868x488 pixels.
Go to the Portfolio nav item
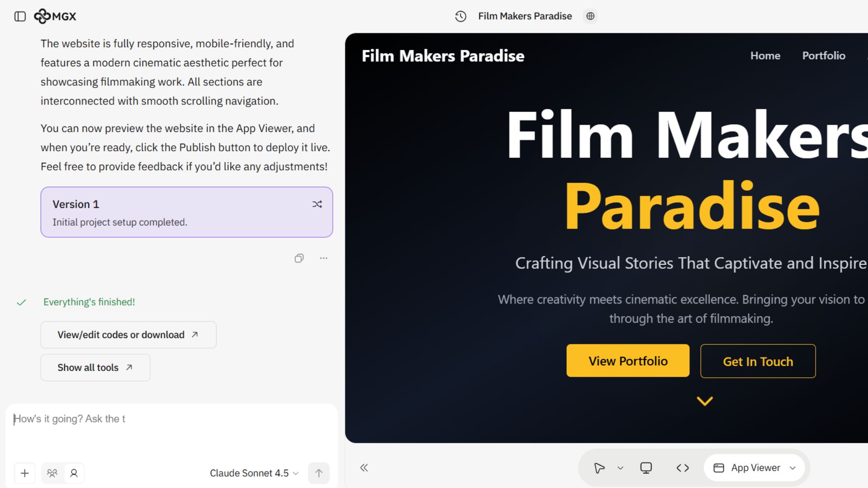pyautogui.click(x=823, y=56)
